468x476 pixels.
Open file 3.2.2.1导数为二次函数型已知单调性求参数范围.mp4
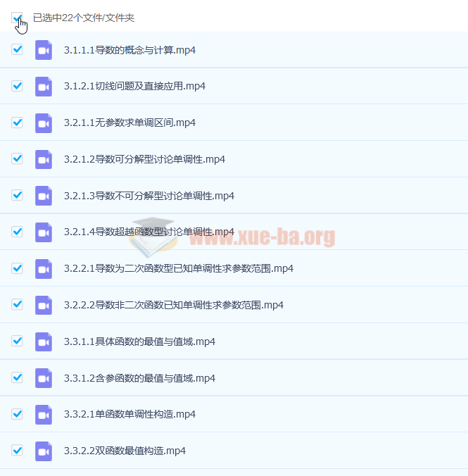(x=178, y=269)
